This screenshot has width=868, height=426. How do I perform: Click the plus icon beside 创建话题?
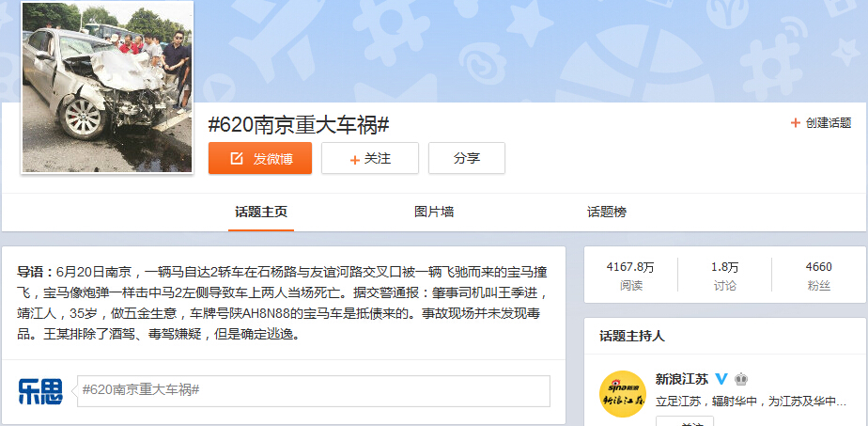[795, 122]
